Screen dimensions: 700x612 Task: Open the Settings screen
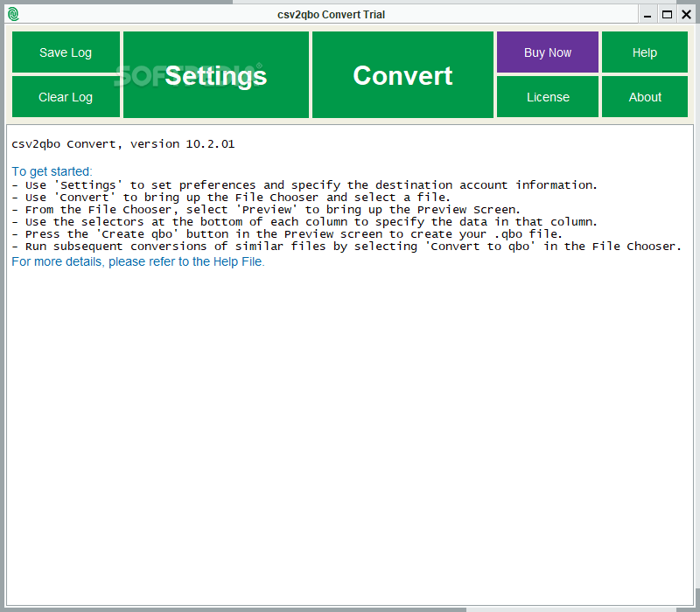click(216, 74)
